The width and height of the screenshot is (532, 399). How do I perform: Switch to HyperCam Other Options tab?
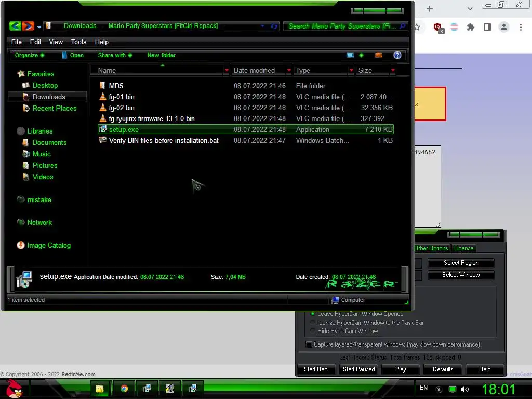point(431,248)
